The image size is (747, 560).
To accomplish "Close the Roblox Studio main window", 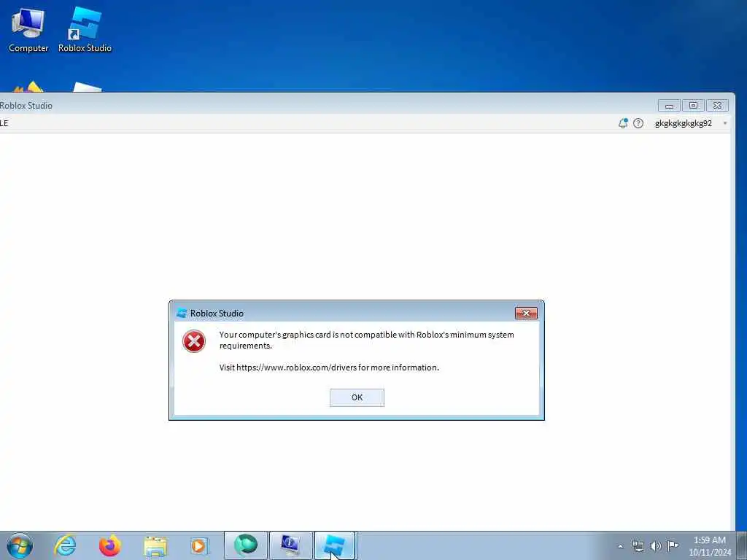I will pos(717,105).
